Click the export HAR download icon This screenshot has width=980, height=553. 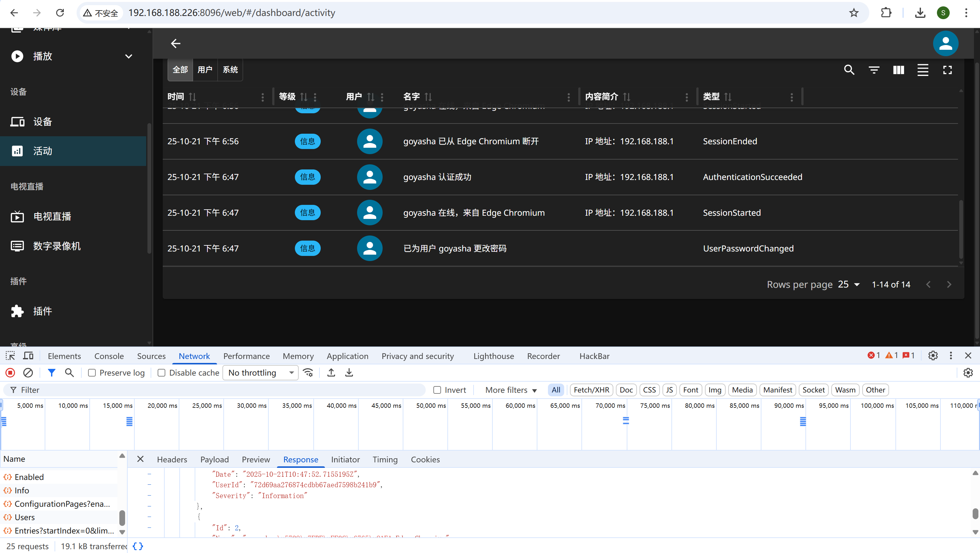(x=349, y=373)
